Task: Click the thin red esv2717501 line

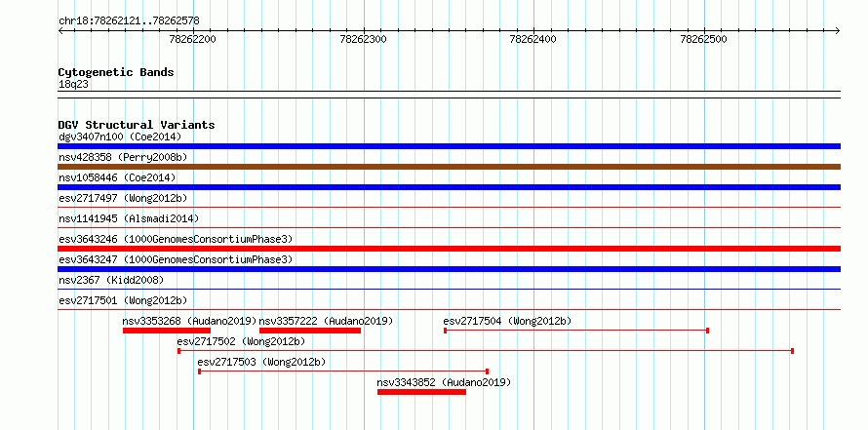Action: (x=449, y=310)
